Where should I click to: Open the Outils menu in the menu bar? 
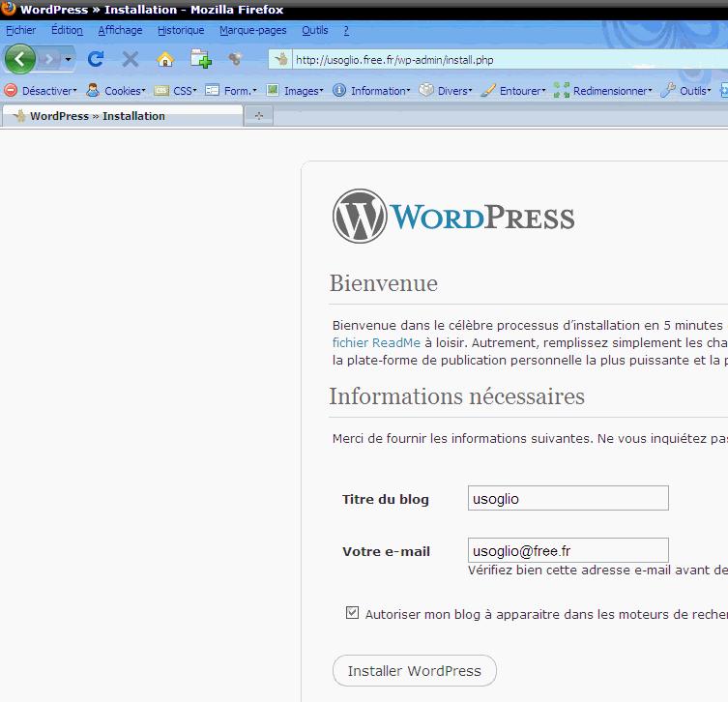click(315, 30)
